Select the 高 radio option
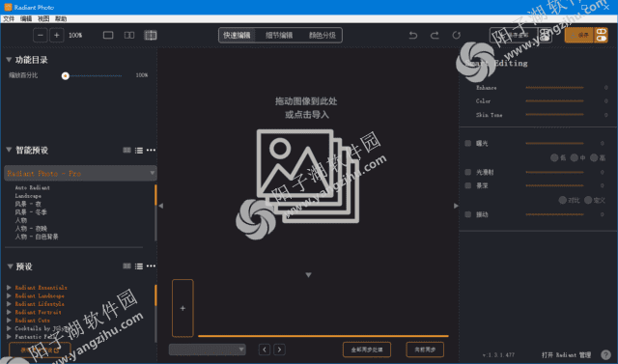 coord(594,158)
